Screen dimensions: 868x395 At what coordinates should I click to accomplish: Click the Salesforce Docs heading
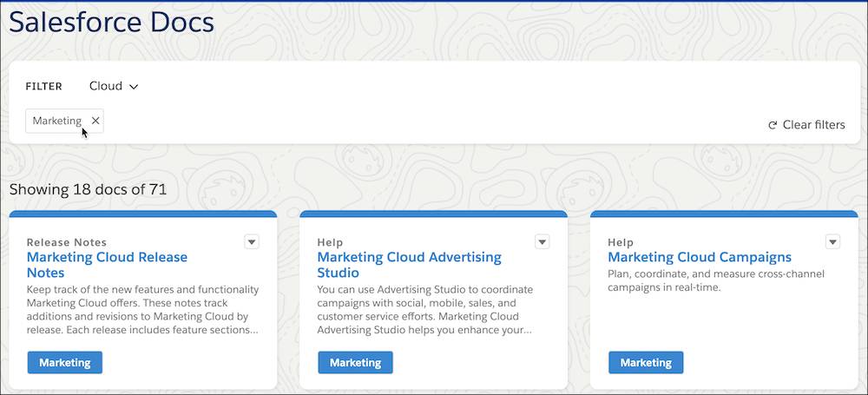112,23
